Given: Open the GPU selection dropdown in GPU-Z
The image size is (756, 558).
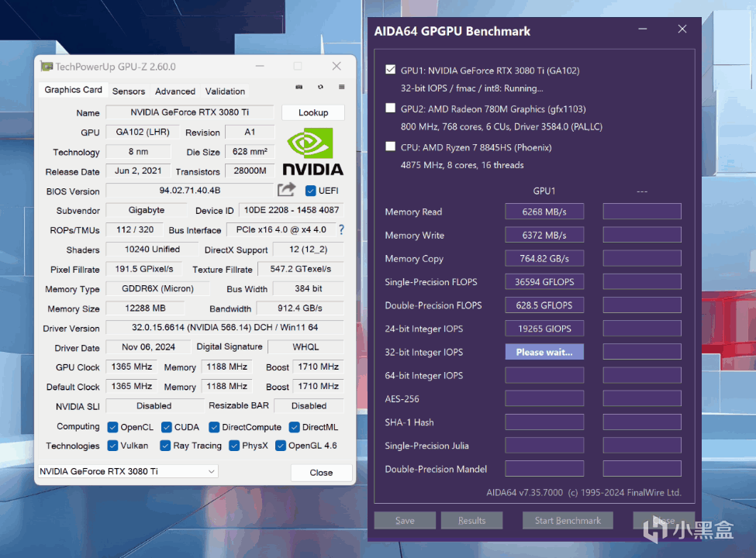Looking at the screenshot, I should (128, 471).
